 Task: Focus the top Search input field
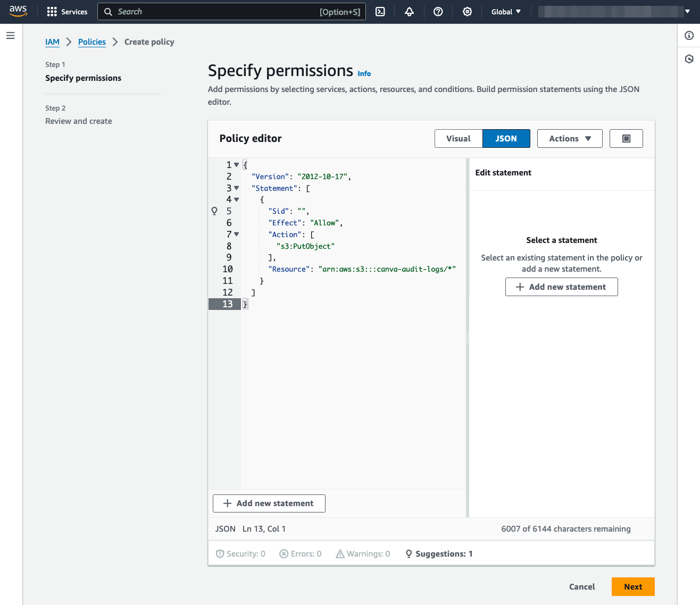click(x=231, y=12)
